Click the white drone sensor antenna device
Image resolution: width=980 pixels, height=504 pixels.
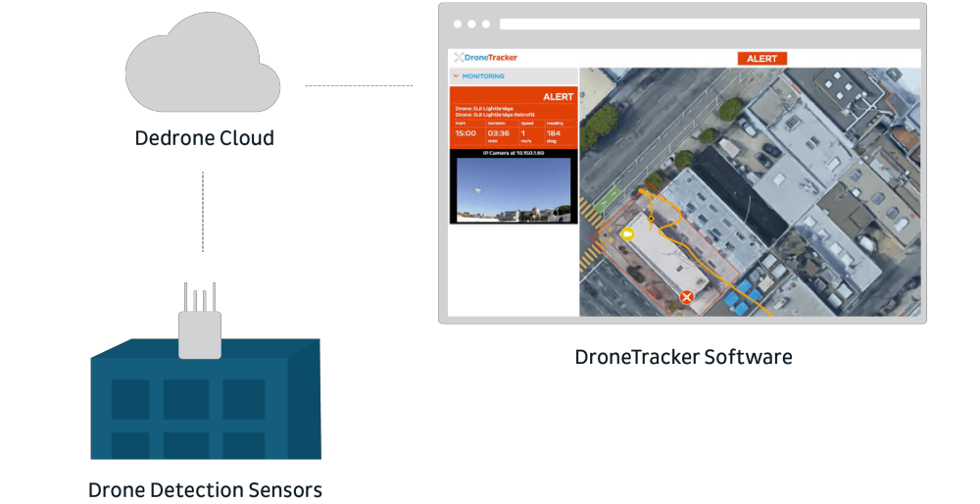coord(200,332)
